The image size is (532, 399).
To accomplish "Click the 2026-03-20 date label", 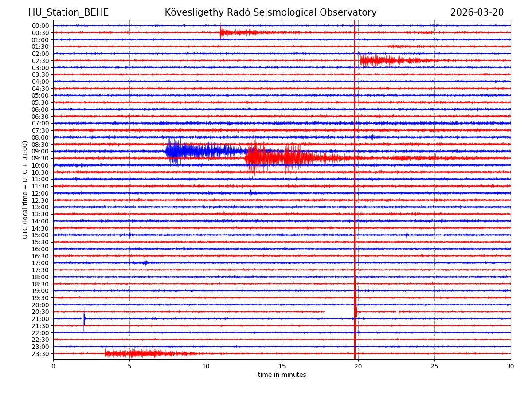I will 477,13.
